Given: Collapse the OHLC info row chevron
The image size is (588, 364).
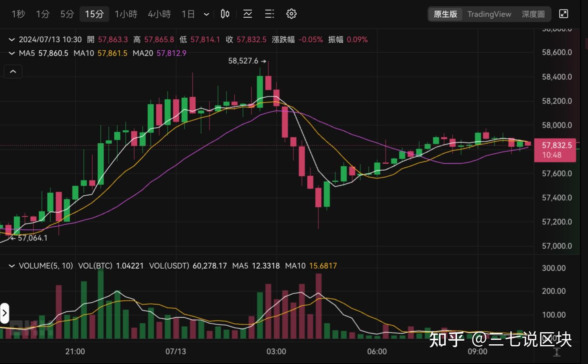Looking at the screenshot, I should (x=12, y=39).
